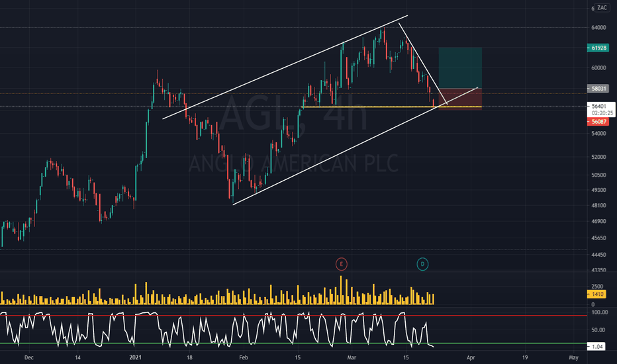Select the 56087 stop-loss price label
This screenshot has width=617, height=364.
598,122
